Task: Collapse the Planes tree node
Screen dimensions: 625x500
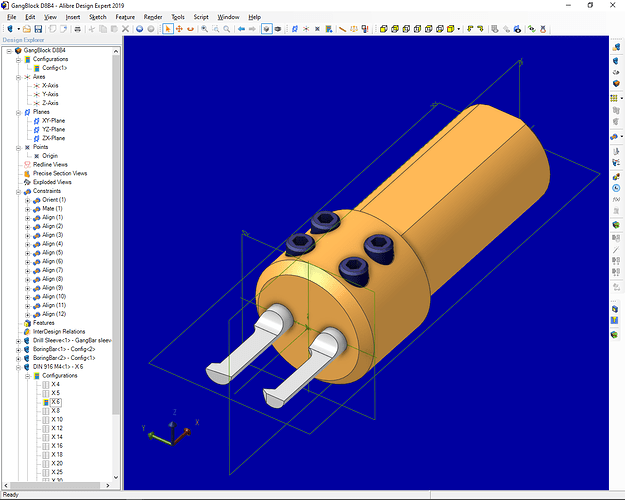Action: (18, 112)
